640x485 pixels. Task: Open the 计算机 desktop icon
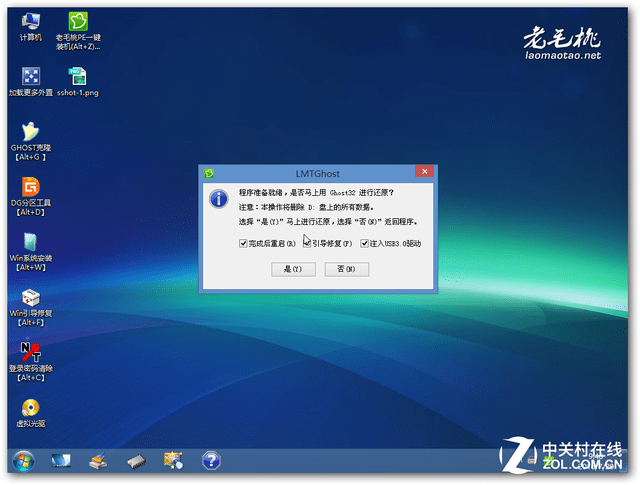pyautogui.click(x=31, y=26)
